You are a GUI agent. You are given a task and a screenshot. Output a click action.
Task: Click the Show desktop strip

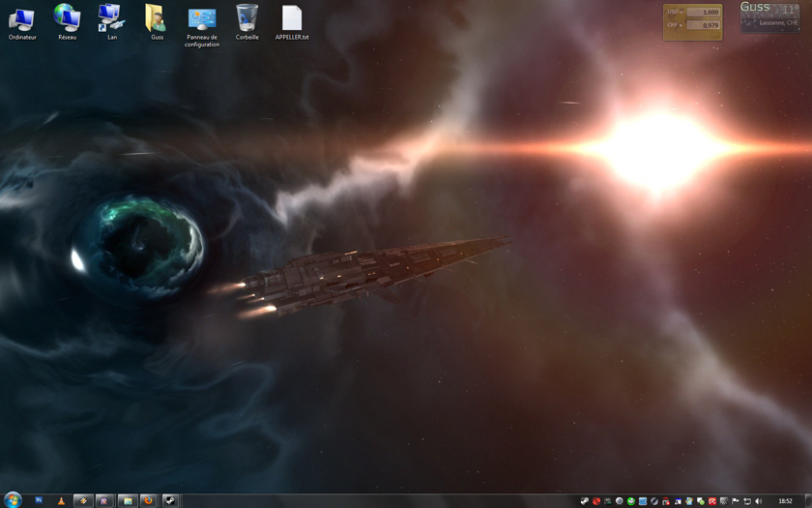point(808,501)
